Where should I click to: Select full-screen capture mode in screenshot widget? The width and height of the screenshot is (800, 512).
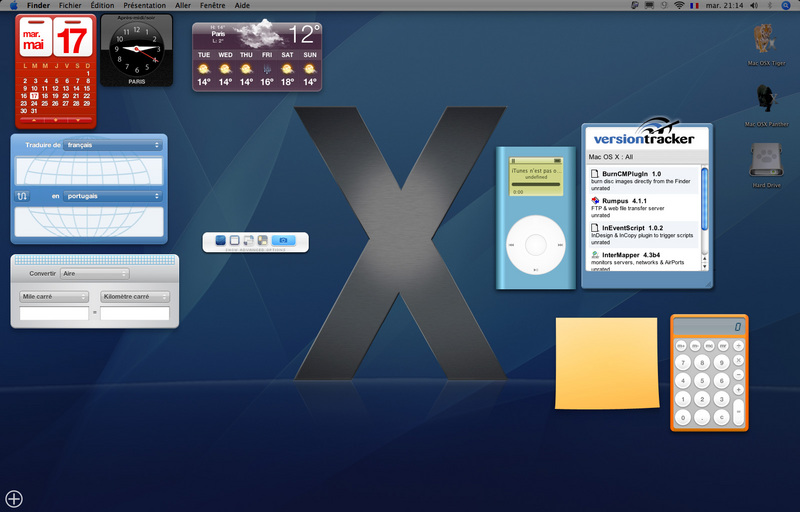pyautogui.click(x=220, y=240)
